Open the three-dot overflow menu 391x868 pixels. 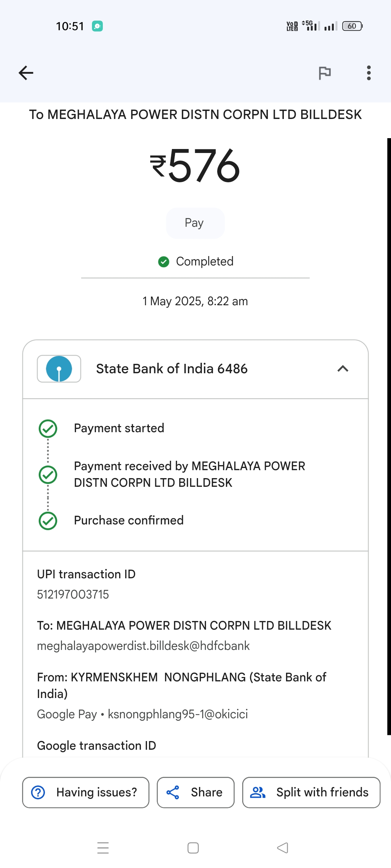pos(369,73)
